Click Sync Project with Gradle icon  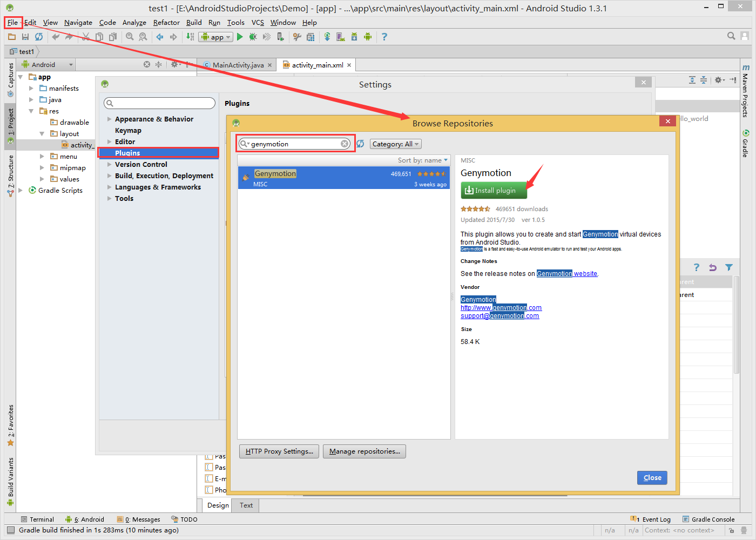[x=327, y=37]
